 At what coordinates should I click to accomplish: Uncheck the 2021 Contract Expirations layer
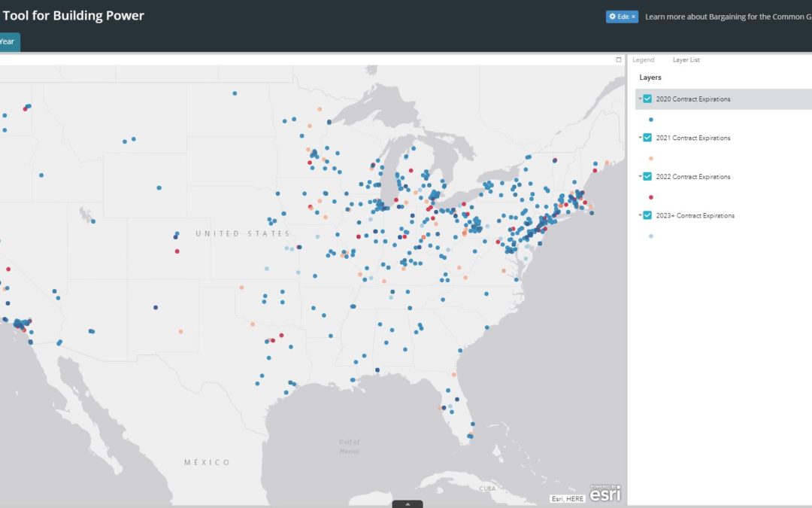647,138
